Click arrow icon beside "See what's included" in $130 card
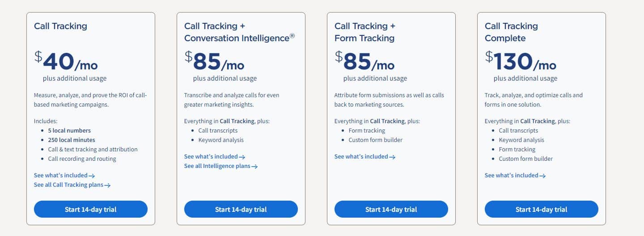The image size is (644, 236). click(x=542, y=176)
